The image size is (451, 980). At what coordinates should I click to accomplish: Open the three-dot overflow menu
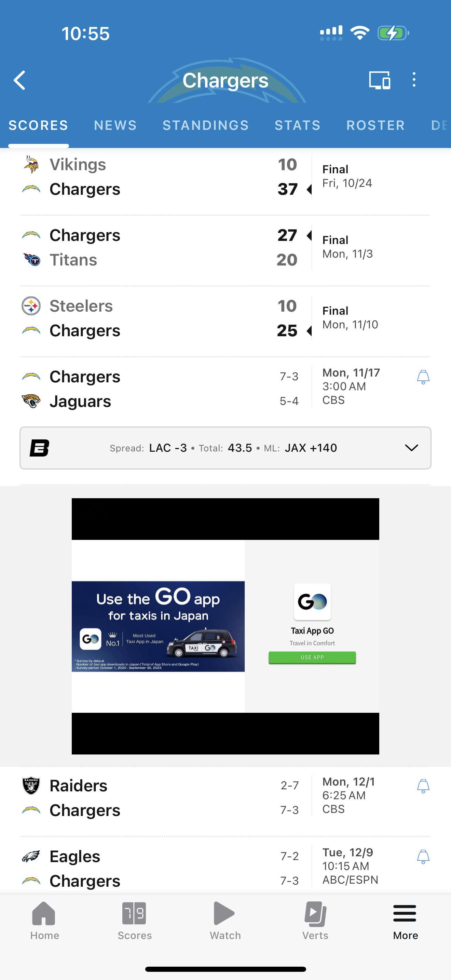(414, 80)
